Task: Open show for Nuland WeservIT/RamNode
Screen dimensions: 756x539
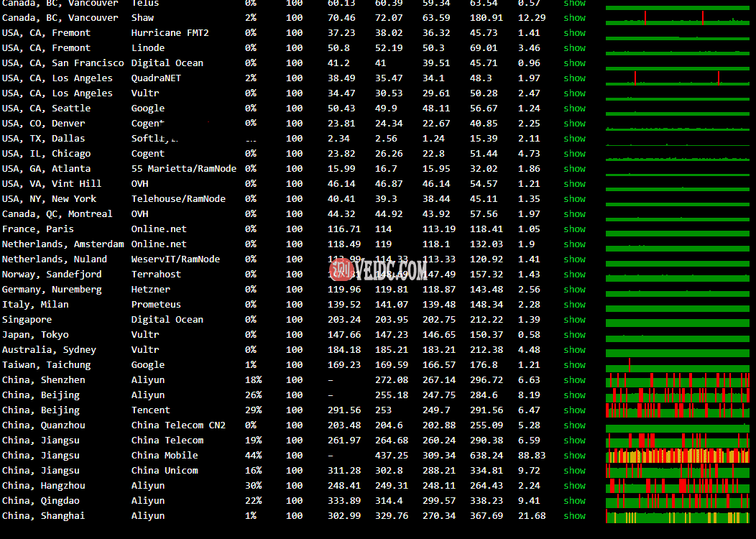Action: click(574, 259)
